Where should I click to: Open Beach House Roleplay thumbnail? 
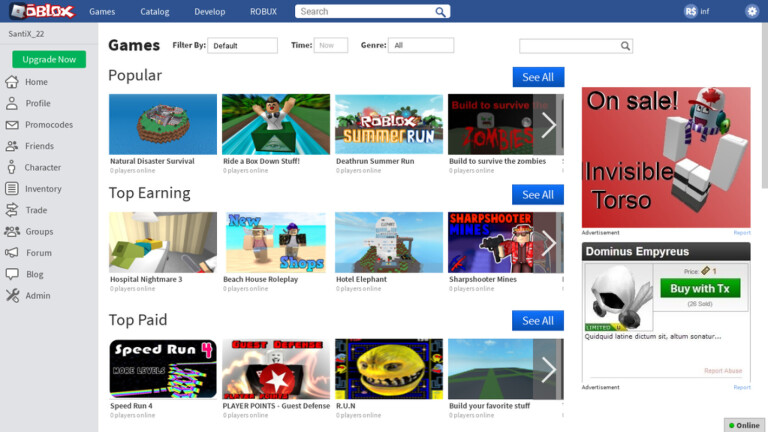[276, 242]
